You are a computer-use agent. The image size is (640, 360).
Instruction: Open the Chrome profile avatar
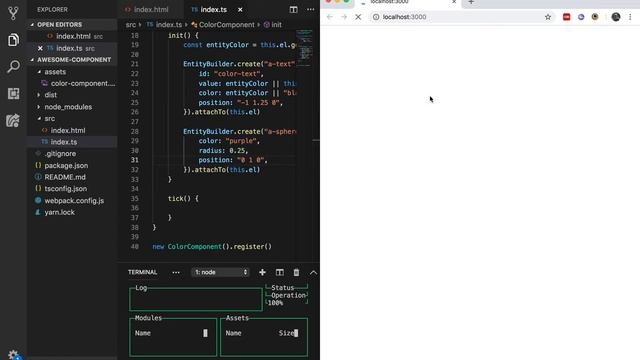tap(616, 17)
